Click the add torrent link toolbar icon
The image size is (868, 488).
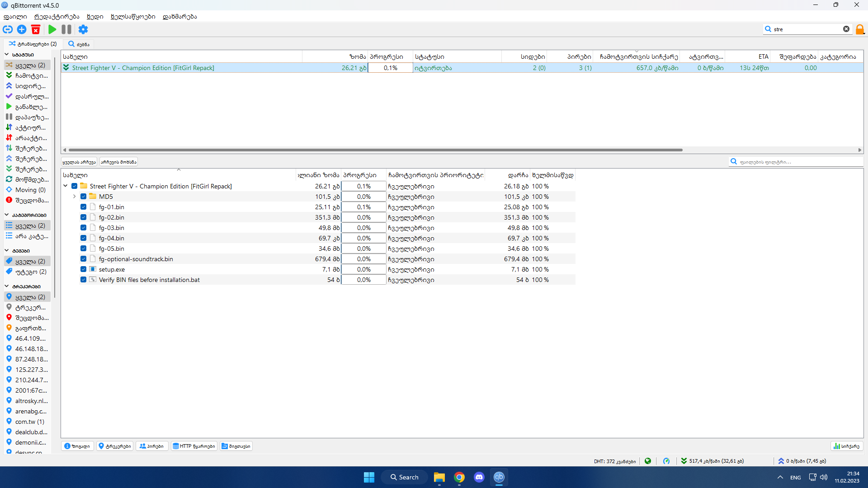tap(8, 29)
